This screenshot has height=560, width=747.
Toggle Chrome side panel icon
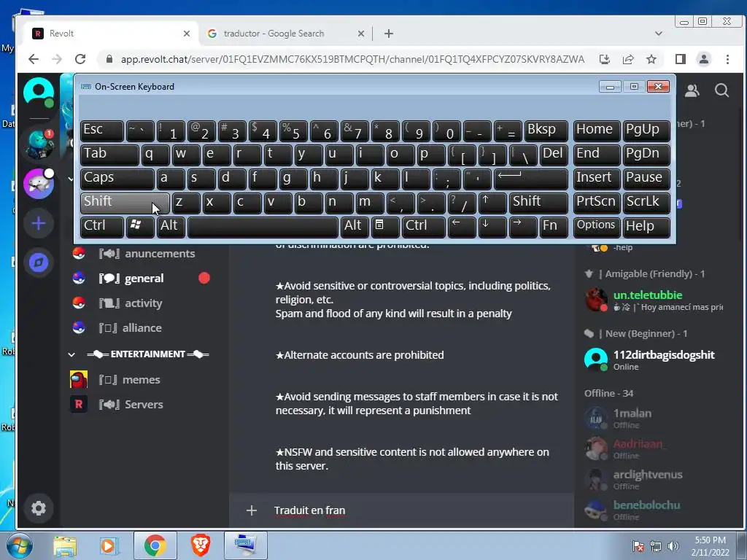click(681, 59)
